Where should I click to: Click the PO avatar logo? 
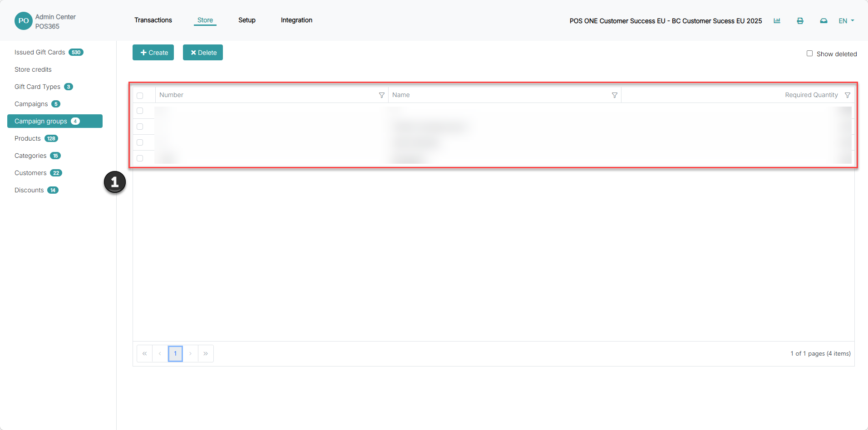pyautogui.click(x=23, y=21)
